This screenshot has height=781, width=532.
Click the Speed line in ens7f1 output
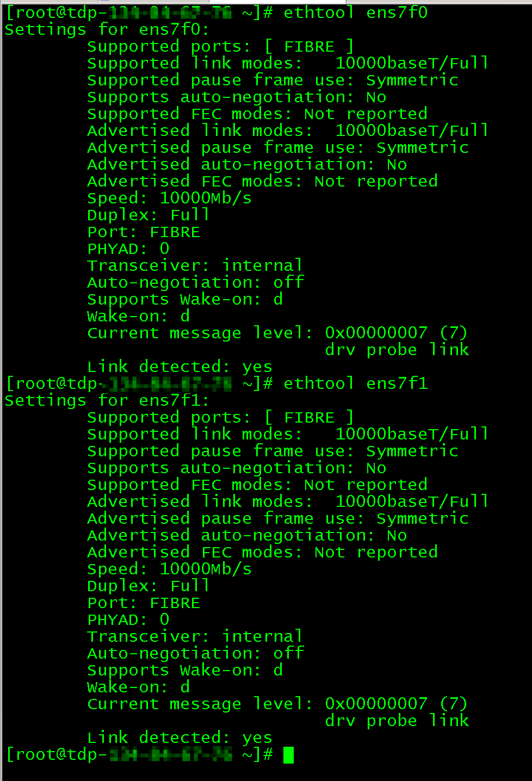169,569
